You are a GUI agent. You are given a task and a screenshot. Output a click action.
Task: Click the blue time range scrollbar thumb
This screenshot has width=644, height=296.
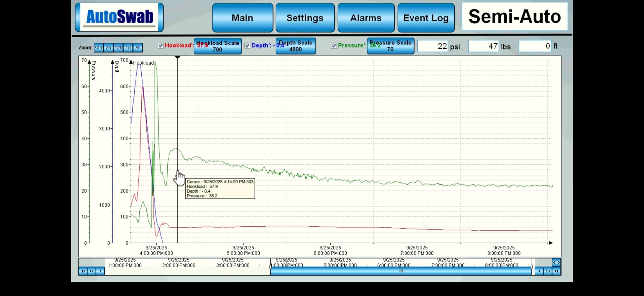tap(401, 271)
